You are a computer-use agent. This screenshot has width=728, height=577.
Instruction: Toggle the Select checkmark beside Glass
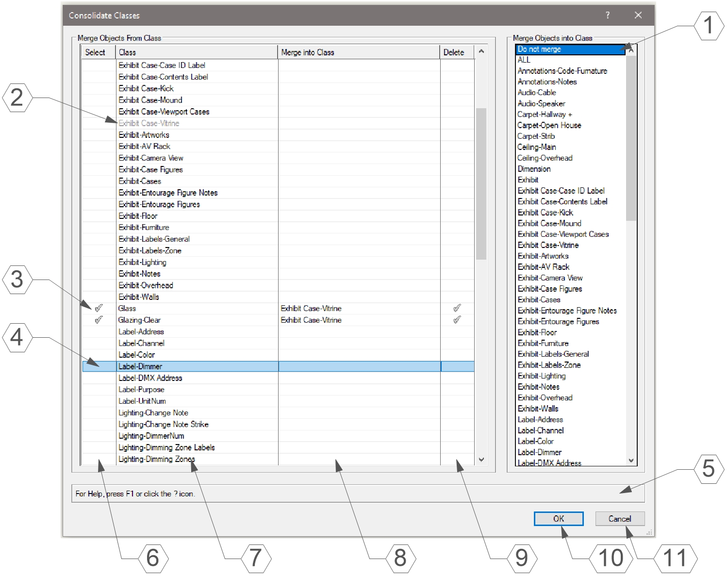click(x=99, y=308)
